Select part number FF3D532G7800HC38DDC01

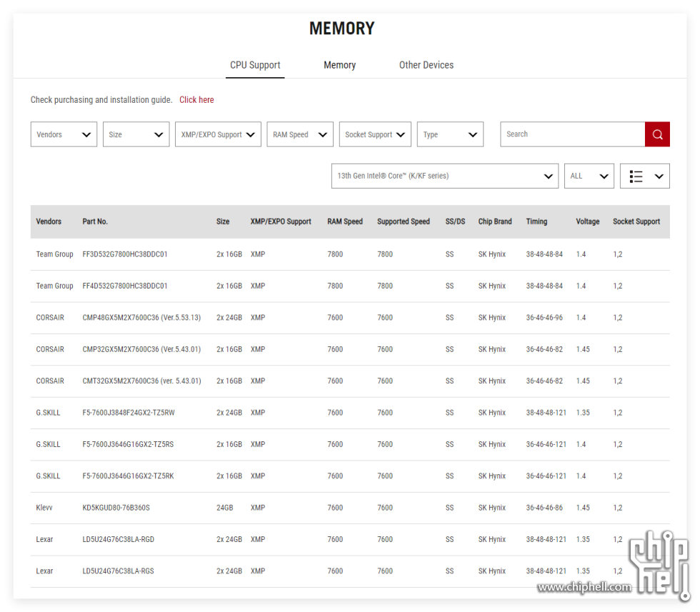point(125,254)
